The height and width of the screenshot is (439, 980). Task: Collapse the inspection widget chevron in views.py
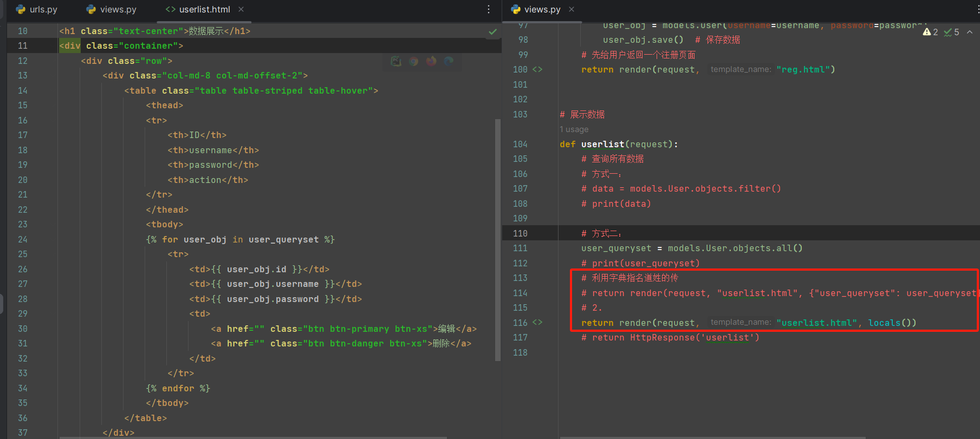(970, 32)
